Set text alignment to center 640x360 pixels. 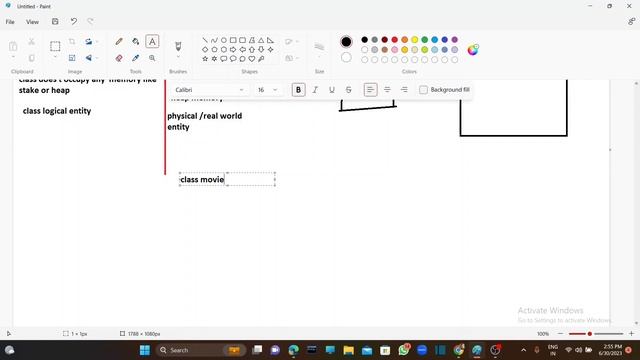(387, 90)
